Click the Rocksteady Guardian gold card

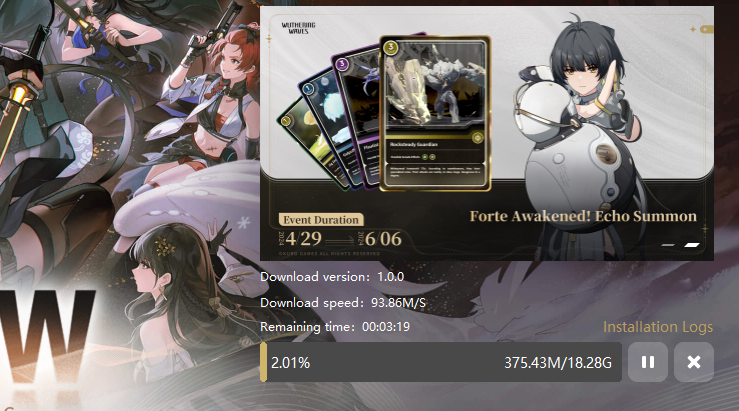point(435,113)
